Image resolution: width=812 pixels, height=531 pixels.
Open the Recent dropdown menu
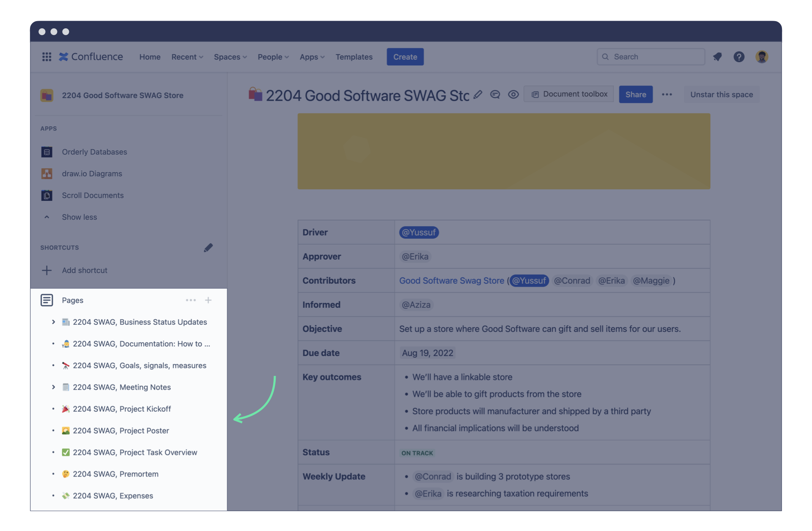click(x=187, y=57)
